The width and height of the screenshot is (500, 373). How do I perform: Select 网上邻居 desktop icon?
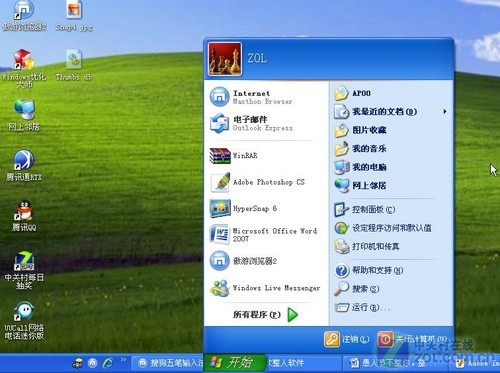pos(24,115)
